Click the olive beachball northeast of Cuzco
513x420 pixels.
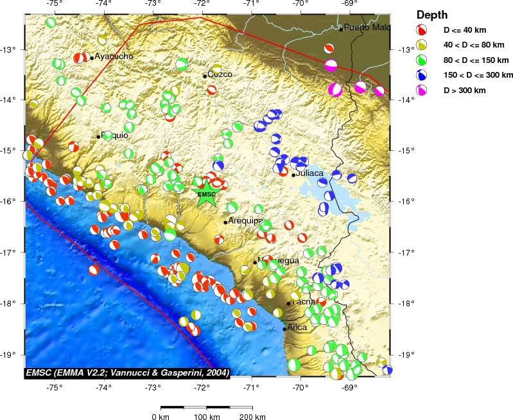(x=217, y=69)
